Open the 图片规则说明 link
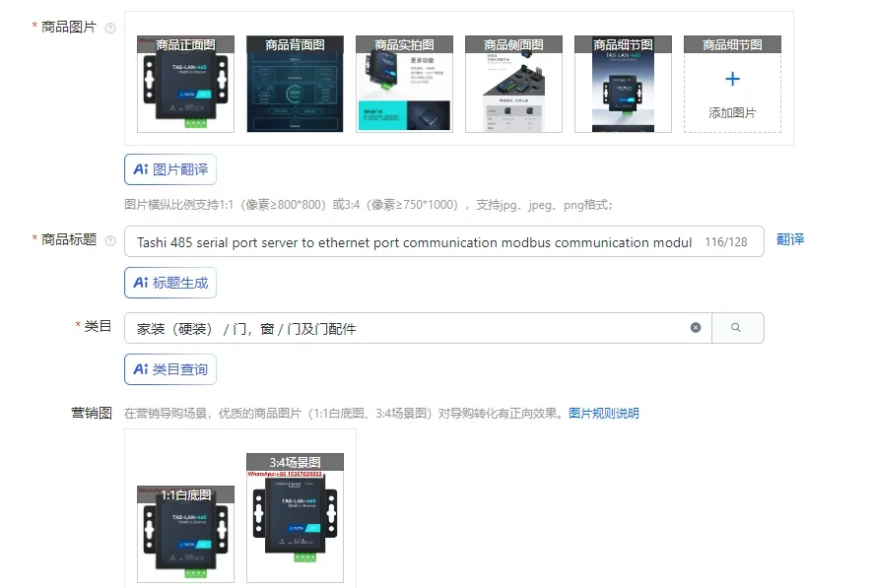This screenshot has height=588, width=873. pos(604,414)
